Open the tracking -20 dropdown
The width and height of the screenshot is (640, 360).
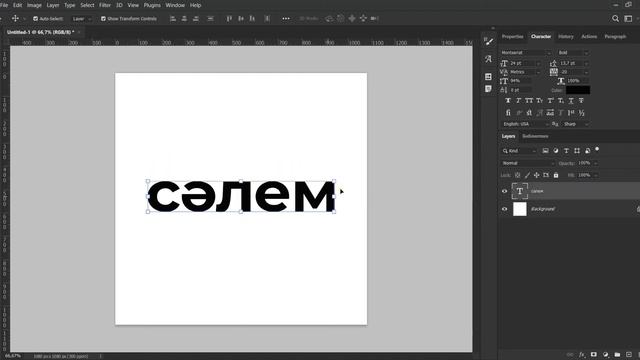point(574,72)
